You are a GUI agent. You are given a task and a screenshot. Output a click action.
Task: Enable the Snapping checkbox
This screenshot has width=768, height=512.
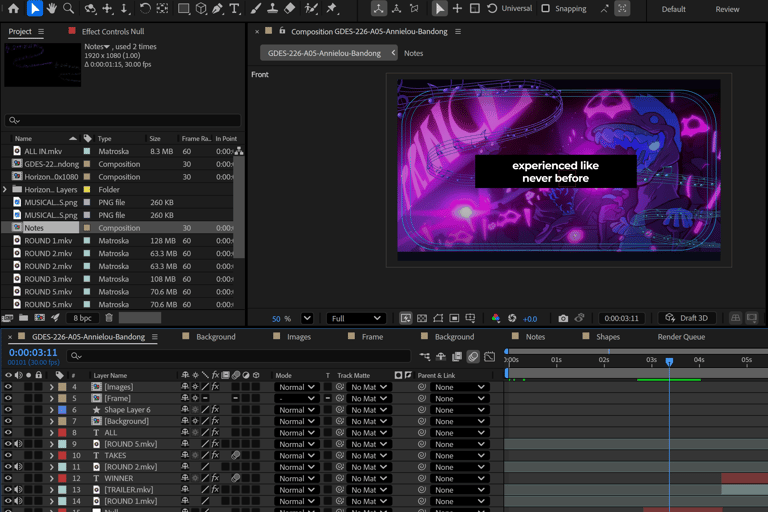[545, 8]
